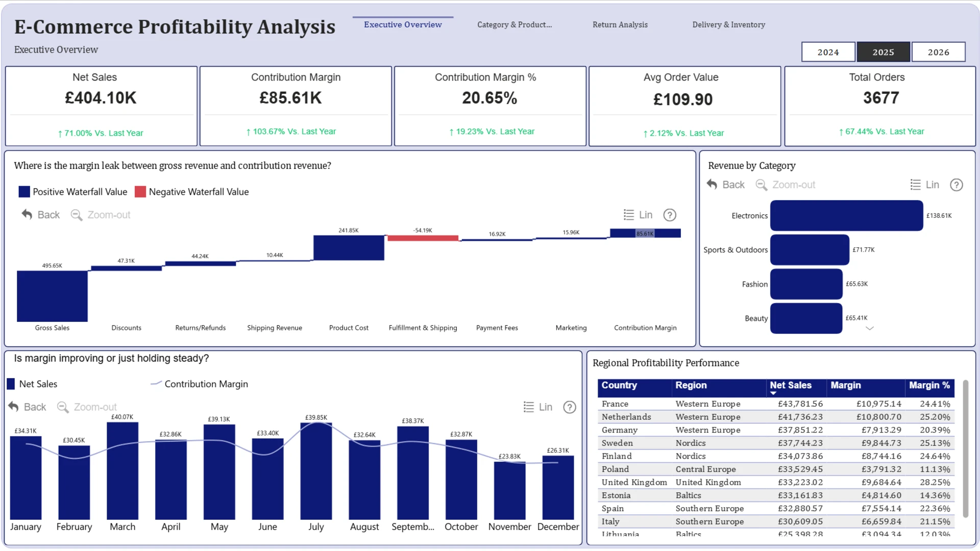The height and width of the screenshot is (551, 980).
Task: Click Zoom-out magnifier in Revenue by Category
Action: click(x=762, y=185)
